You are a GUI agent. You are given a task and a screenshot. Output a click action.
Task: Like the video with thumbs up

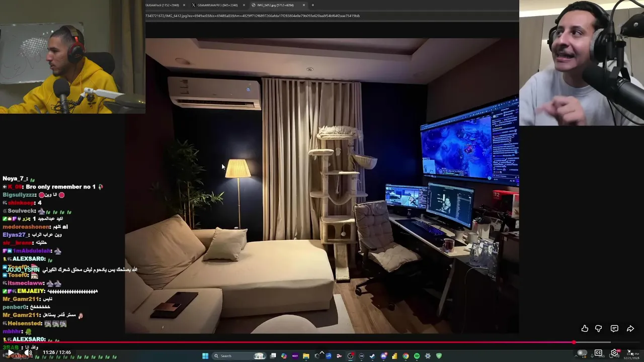pyautogui.click(x=585, y=328)
